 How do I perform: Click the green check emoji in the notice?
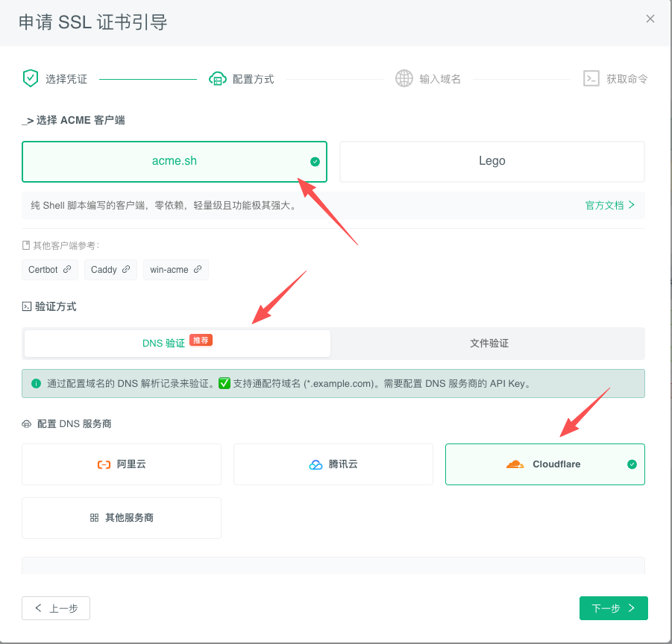click(224, 383)
